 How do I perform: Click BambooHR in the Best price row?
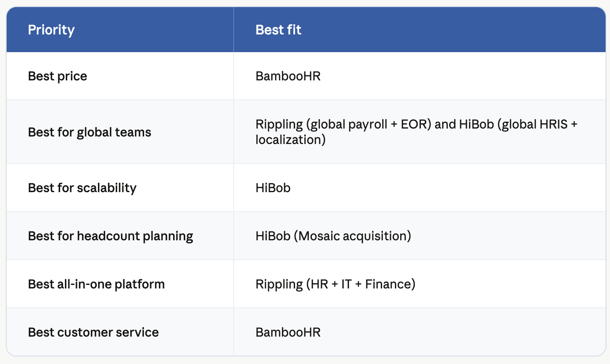(288, 76)
